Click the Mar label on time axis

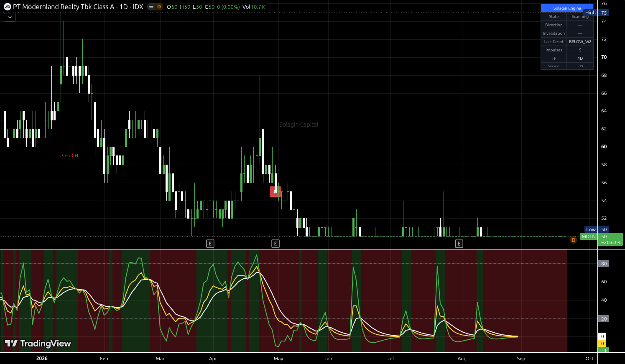point(160,359)
